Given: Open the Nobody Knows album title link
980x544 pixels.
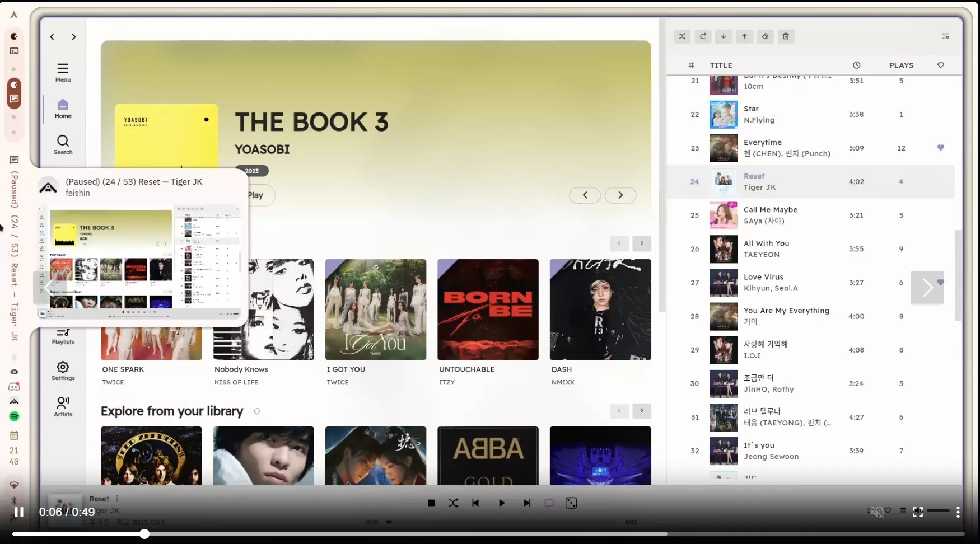Looking at the screenshot, I should (241, 369).
